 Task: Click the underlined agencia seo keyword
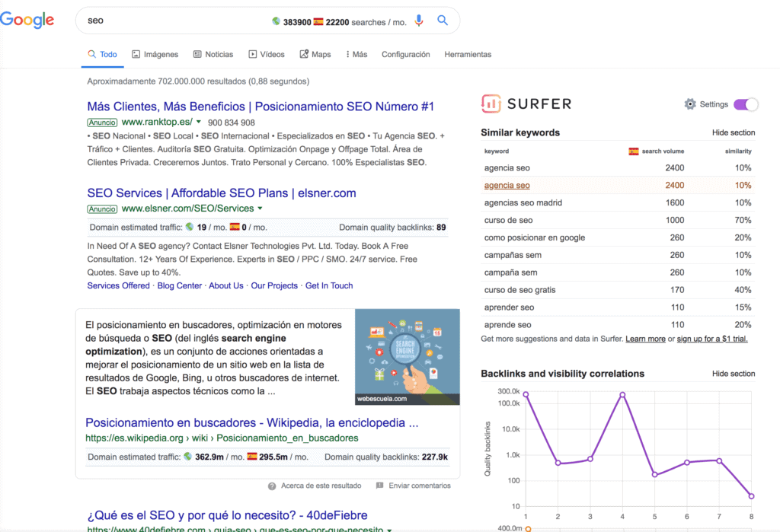[x=507, y=185]
